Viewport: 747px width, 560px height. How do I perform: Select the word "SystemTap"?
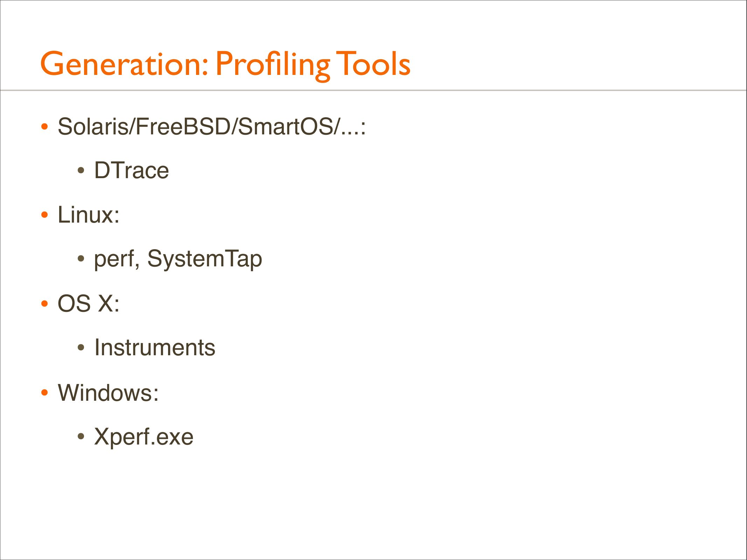204,259
